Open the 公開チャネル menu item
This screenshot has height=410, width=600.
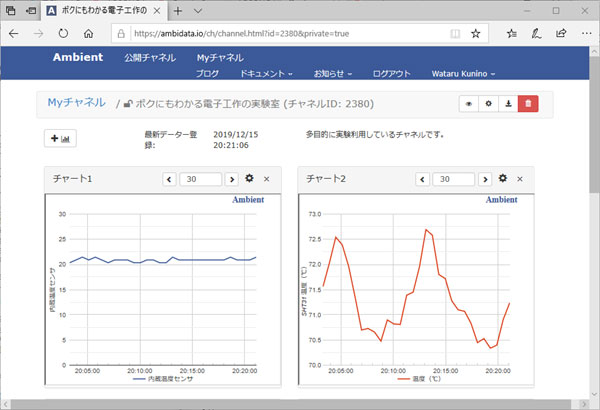coord(150,58)
